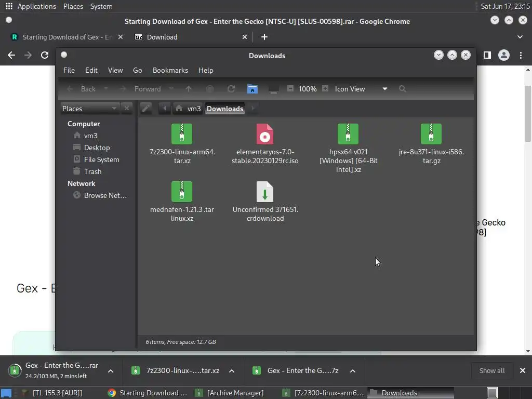Click Show all downloads button
Viewport: 532px width, 399px height.
click(491, 370)
